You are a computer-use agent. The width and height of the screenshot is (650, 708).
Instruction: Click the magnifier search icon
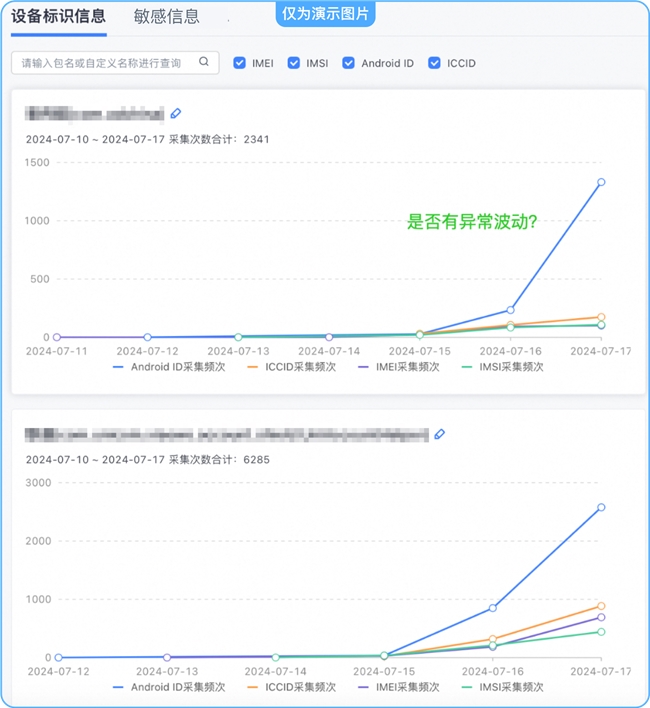204,62
